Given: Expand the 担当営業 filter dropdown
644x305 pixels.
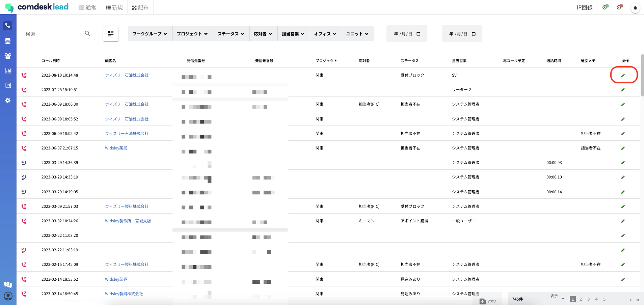Looking at the screenshot, I should (x=294, y=34).
